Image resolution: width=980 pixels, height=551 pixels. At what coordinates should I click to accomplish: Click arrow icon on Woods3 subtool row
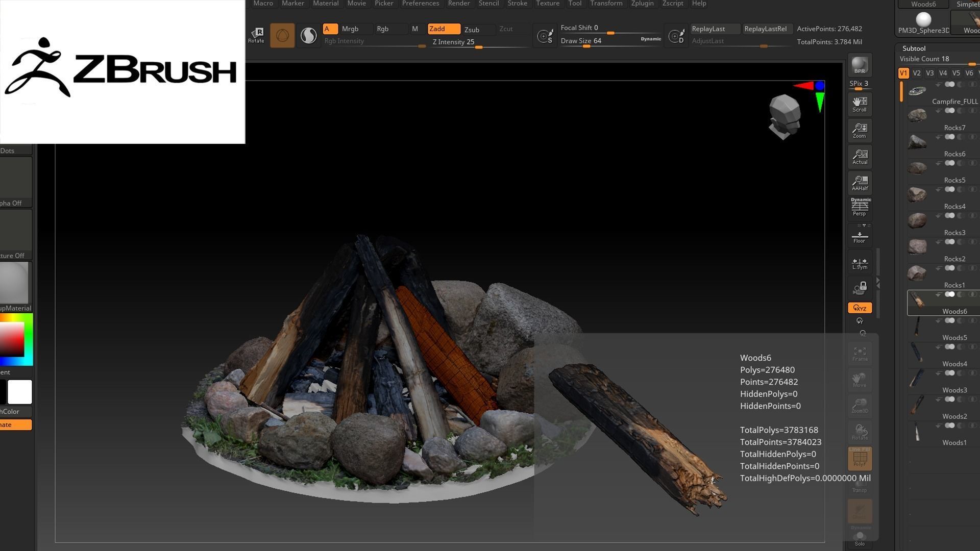tap(938, 373)
